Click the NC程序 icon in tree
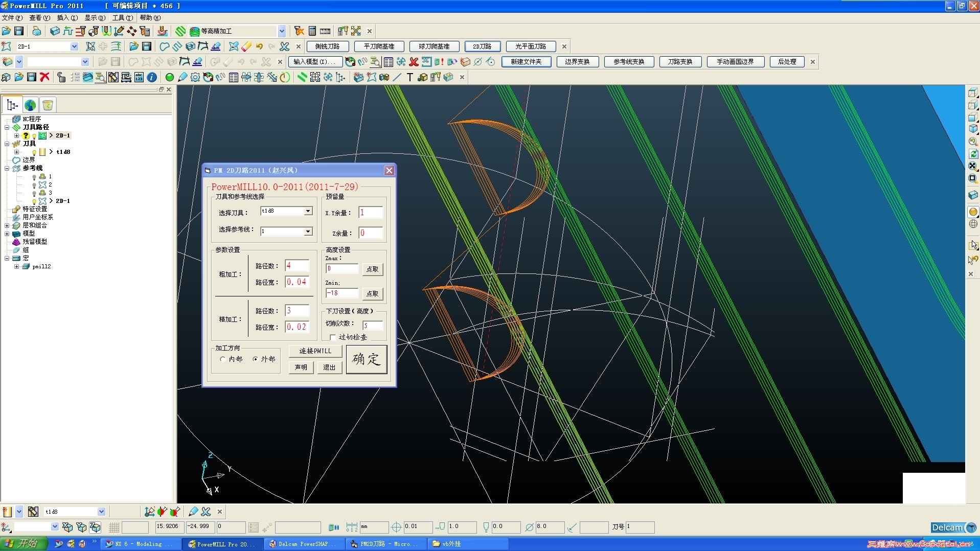Screen dimensions: 980x551 click(16, 119)
